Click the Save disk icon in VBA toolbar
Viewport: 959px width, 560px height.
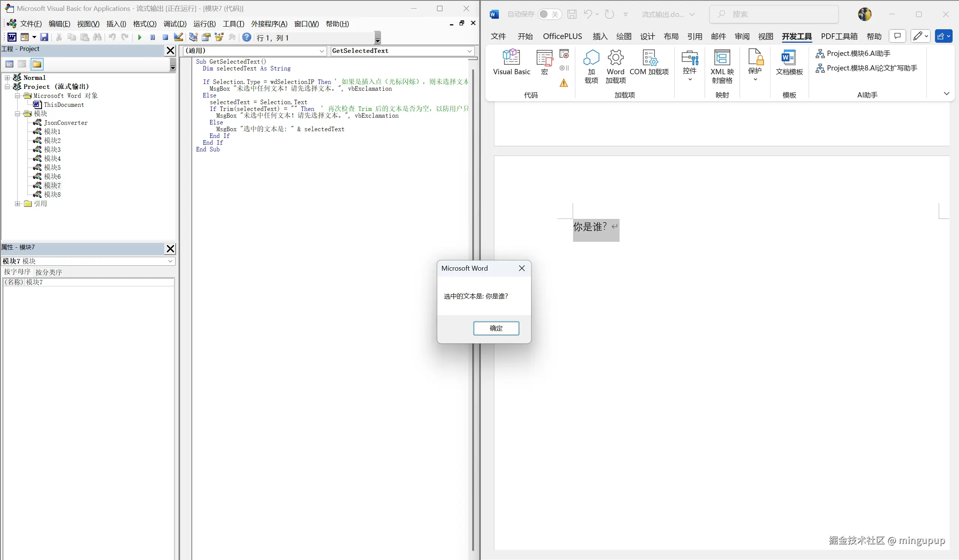point(44,37)
